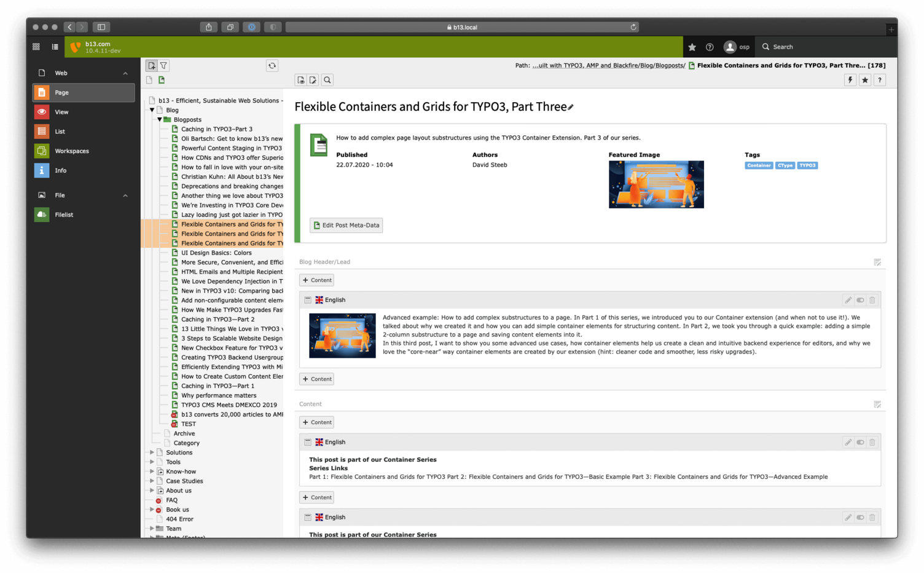
Task: Expand the Solutions node in the page tree
Action: tap(151, 452)
